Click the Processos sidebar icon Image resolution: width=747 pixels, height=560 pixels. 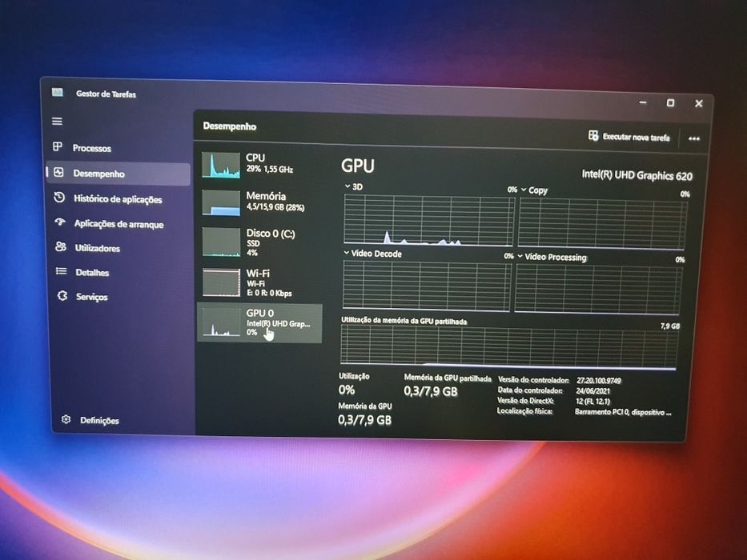(58, 146)
